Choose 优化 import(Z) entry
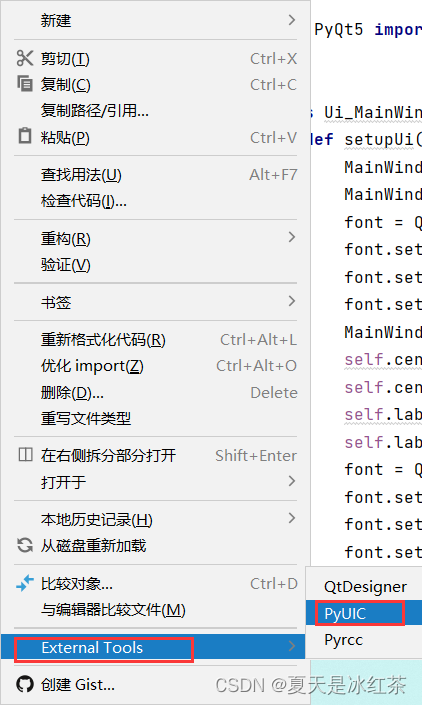 click(155, 366)
